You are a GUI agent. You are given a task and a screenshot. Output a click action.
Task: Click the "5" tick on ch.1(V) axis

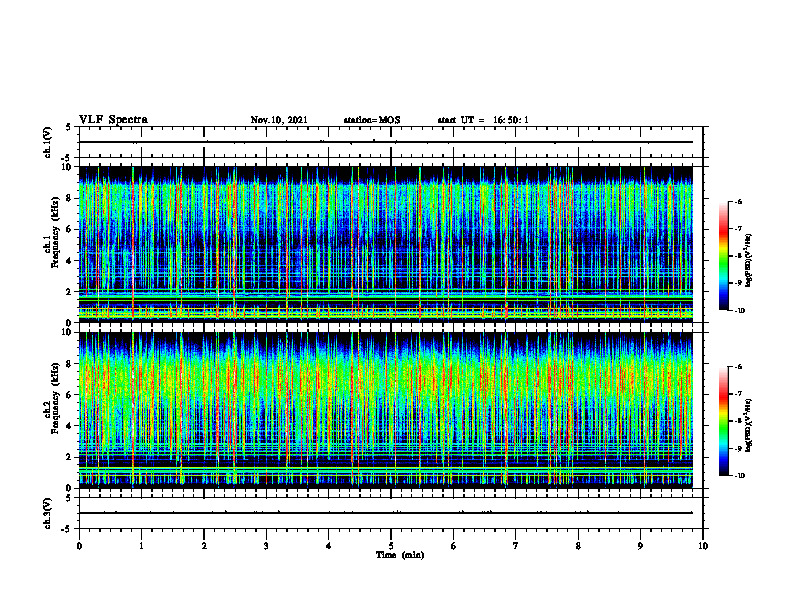tap(68, 128)
